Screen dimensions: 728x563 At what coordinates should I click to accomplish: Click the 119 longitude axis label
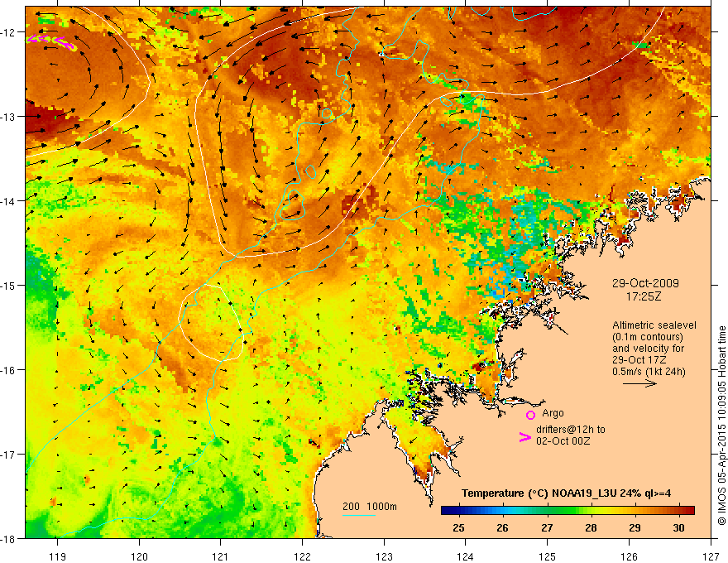58,556
